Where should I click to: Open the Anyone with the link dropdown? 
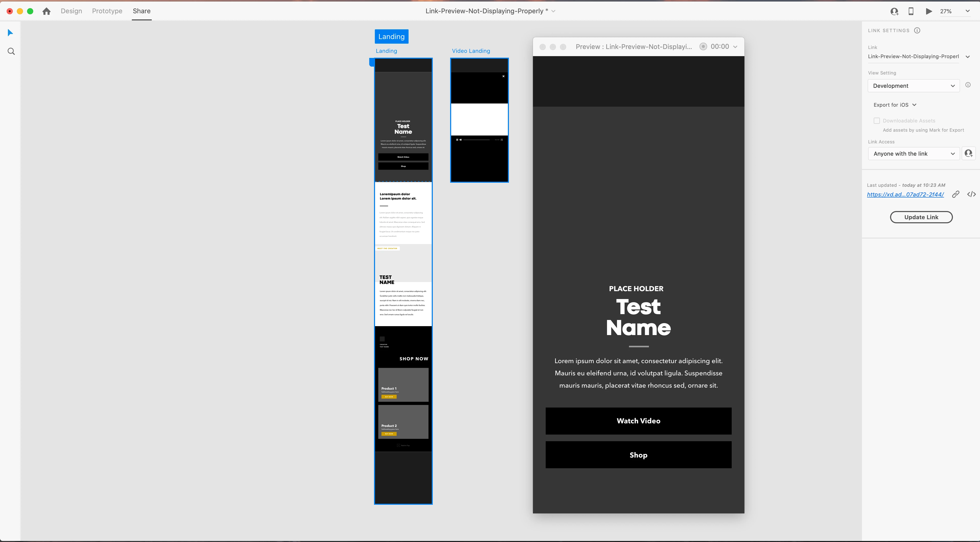pyautogui.click(x=913, y=154)
